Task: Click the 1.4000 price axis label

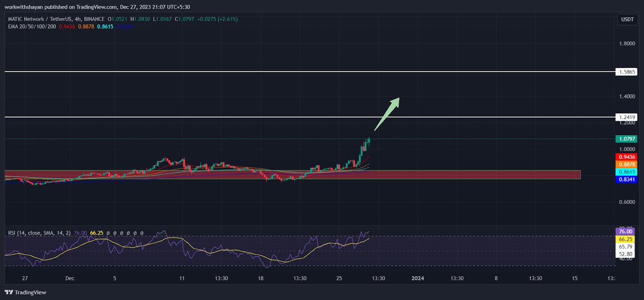Action: click(x=627, y=97)
